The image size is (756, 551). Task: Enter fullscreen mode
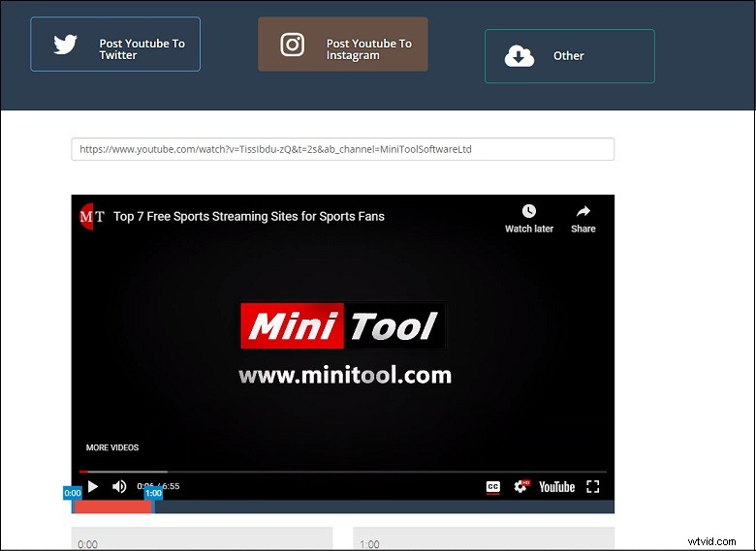point(592,487)
